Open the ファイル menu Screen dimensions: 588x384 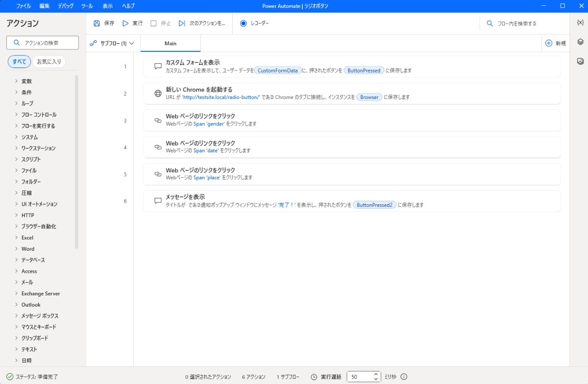(x=23, y=6)
